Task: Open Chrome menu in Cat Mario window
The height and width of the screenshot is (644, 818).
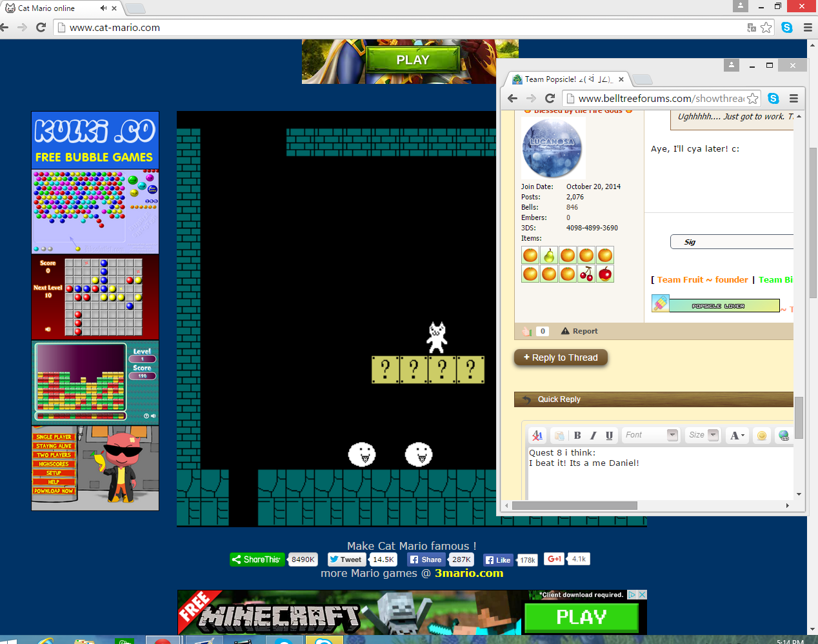Action: coord(808,27)
